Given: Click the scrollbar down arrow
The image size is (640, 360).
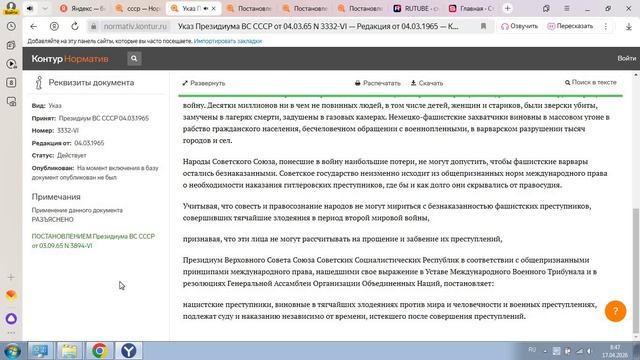Looking at the screenshot, I should 636,337.
